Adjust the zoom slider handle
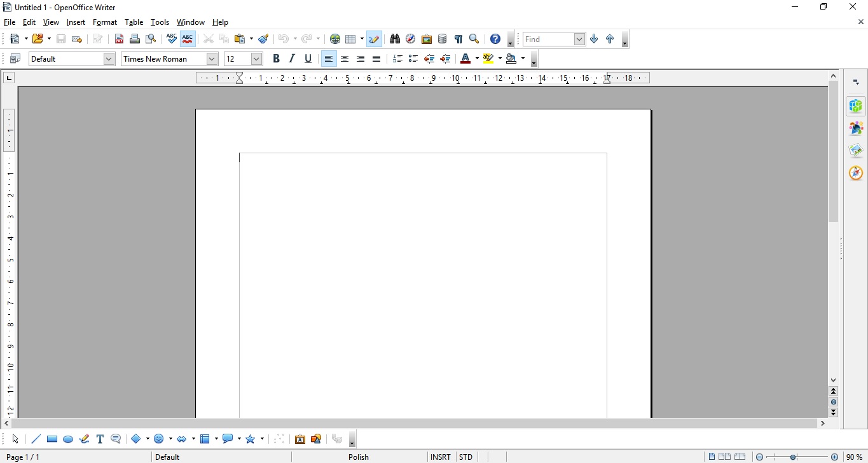This screenshot has width=868, height=463. [x=794, y=457]
